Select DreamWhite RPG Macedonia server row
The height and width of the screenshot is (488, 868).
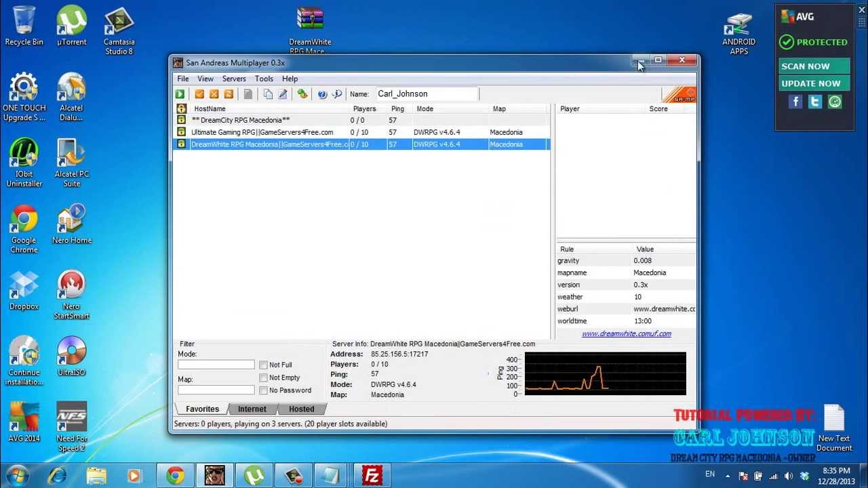[361, 144]
